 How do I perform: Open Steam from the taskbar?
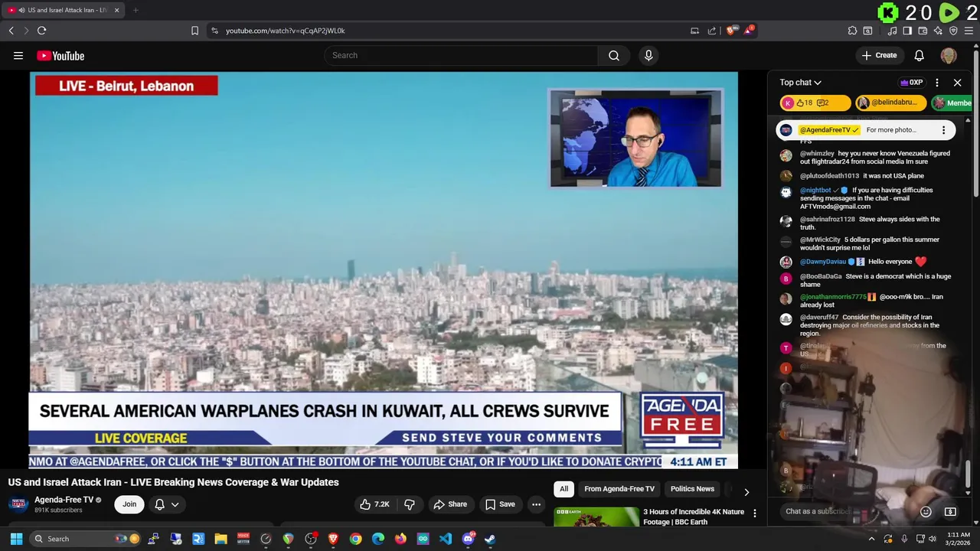coord(490,539)
